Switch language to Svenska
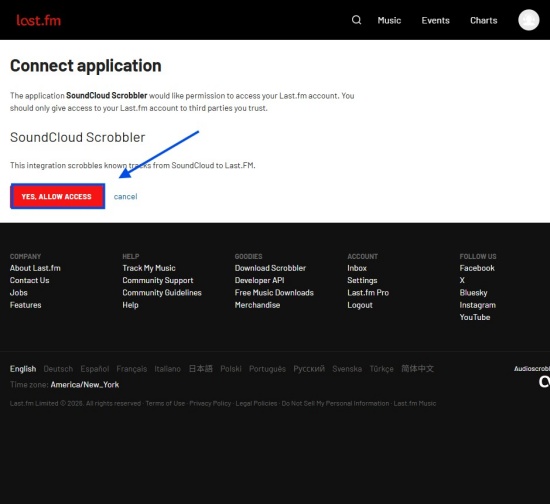Screen dimensions: 550x504 point(347,369)
